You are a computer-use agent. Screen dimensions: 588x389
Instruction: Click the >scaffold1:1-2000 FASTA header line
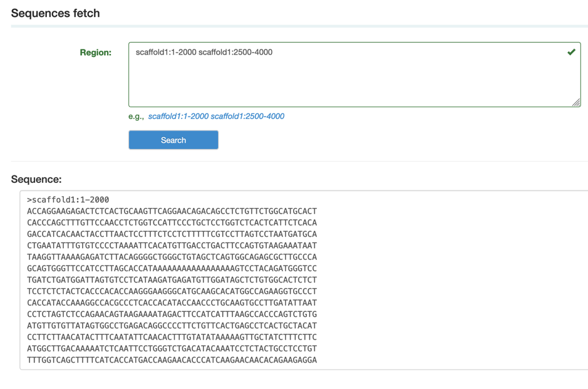tap(68, 200)
